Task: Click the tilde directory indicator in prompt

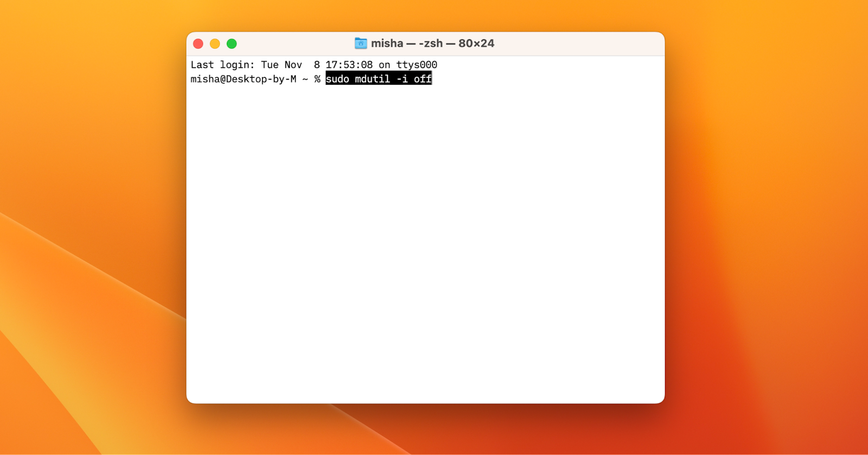Action: pos(305,79)
